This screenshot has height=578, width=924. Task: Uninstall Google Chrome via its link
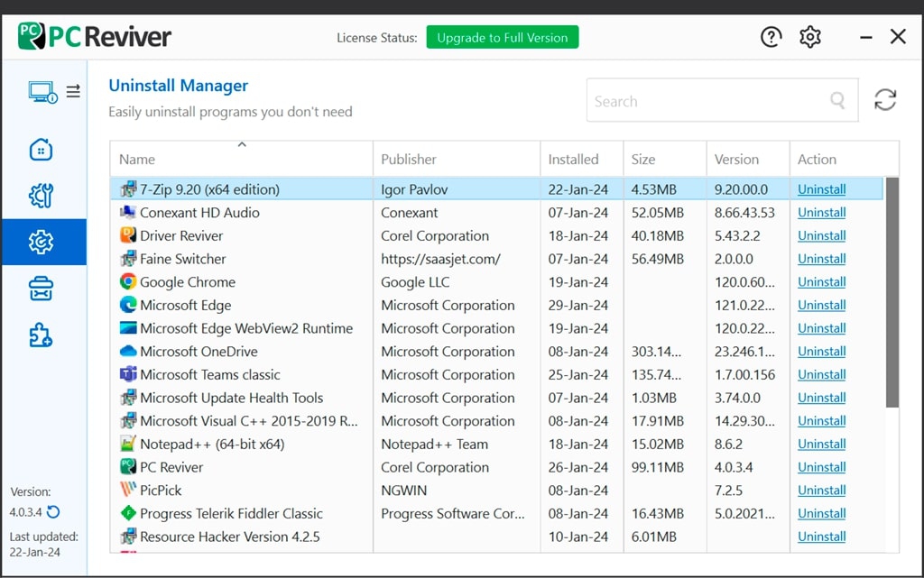821,282
